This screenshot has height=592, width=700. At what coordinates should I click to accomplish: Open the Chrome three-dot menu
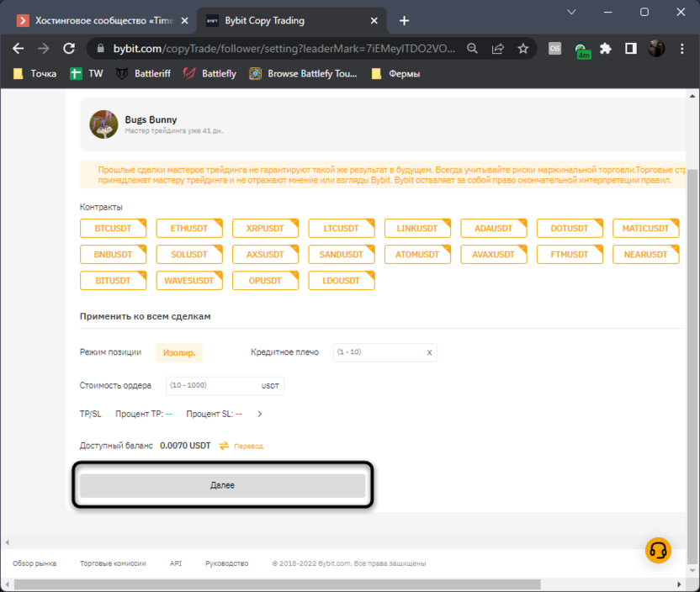[x=681, y=49]
